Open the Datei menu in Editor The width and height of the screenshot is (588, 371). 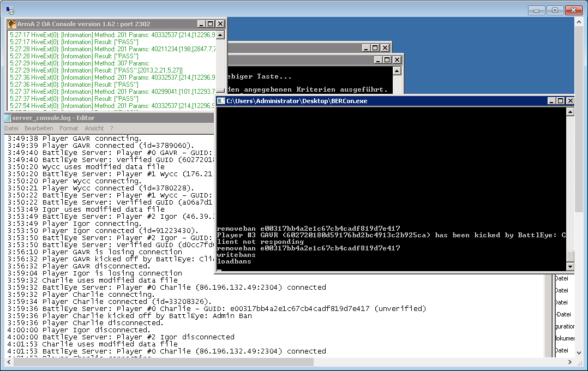click(x=11, y=128)
